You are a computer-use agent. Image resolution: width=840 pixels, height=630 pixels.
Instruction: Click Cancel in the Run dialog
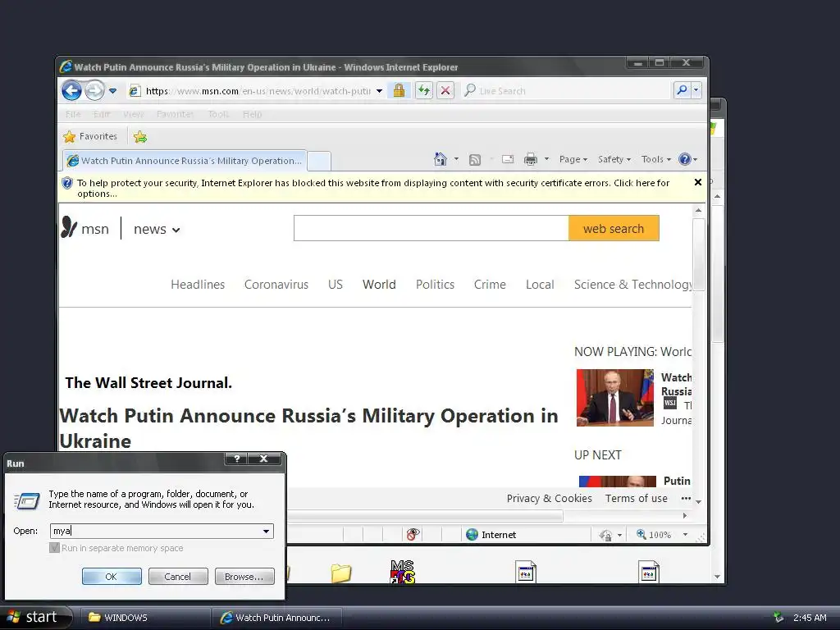point(178,577)
